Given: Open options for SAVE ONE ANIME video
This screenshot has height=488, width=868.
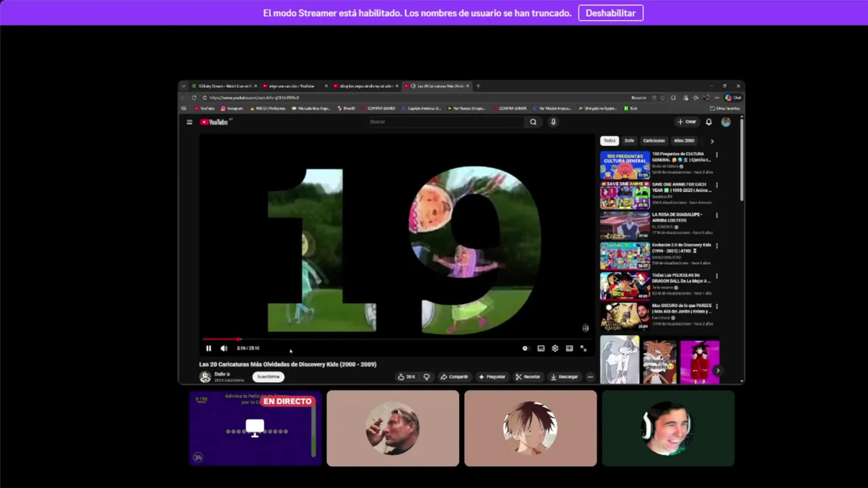Looking at the screenshot, I should 717,186.
